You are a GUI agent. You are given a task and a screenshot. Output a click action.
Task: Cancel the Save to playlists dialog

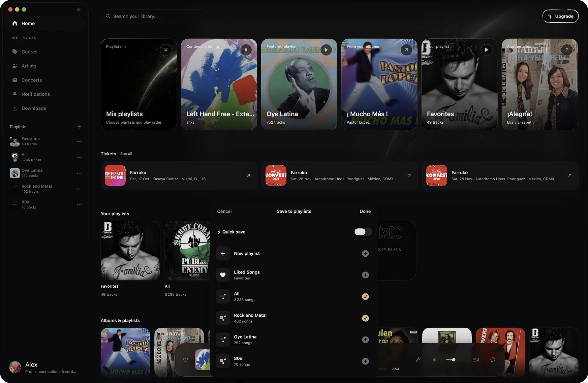(224, 212)
